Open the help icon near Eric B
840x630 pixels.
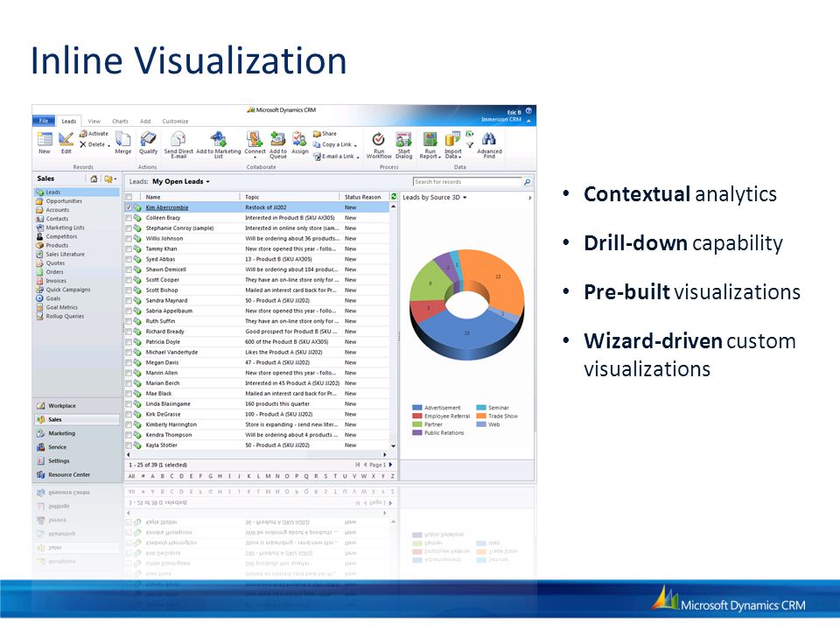click(x=528, y=111)
